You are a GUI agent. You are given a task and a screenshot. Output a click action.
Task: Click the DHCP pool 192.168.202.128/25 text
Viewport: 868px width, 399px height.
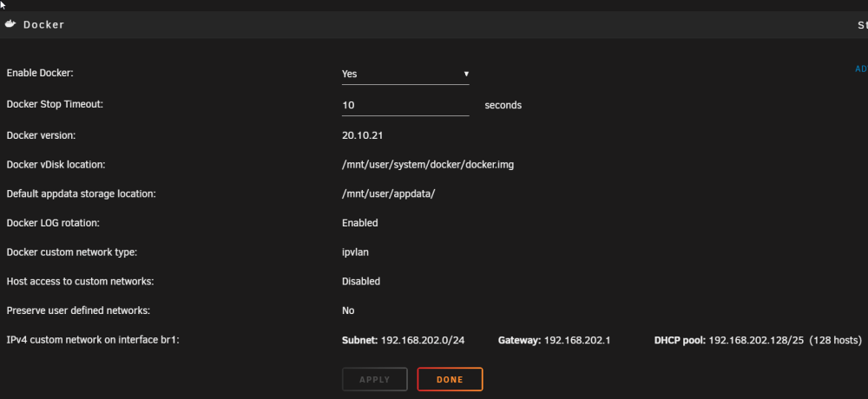click(728, 340)
